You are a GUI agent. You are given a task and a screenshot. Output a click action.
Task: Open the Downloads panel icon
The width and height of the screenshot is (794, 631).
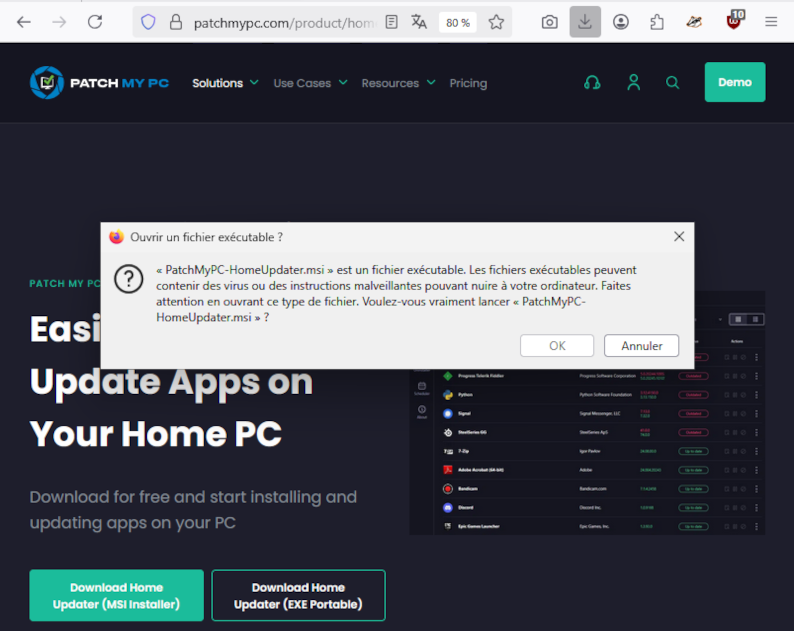(x=585, y=22)
